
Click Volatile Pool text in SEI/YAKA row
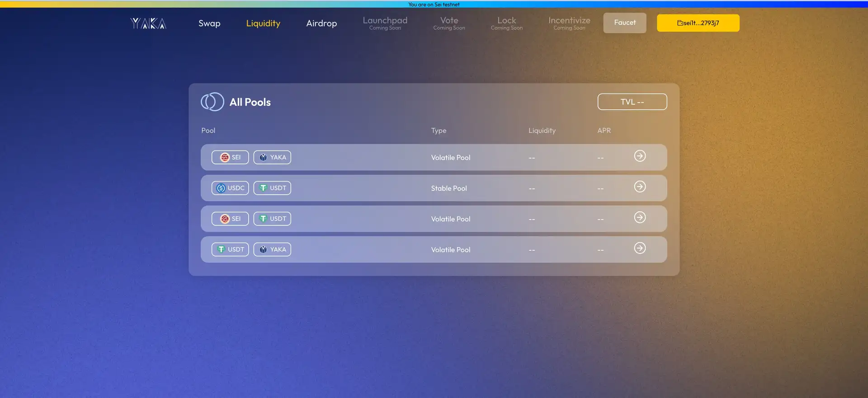(451, 158)
